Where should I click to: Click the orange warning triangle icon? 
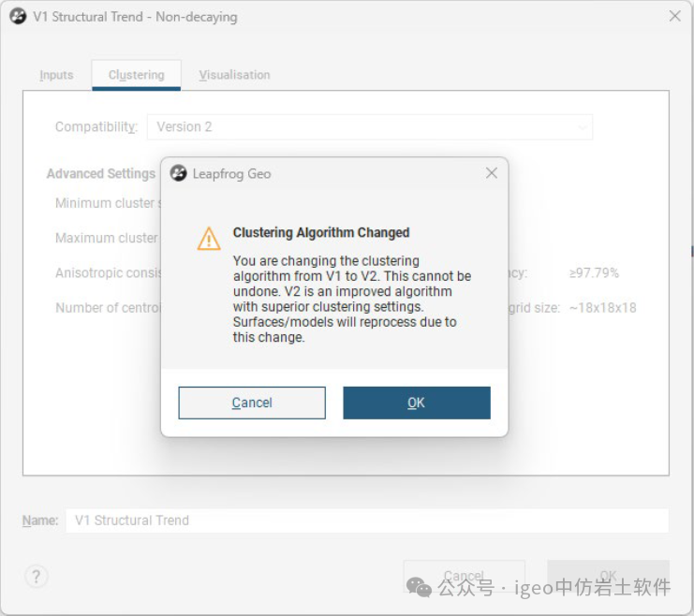[209, 239]
